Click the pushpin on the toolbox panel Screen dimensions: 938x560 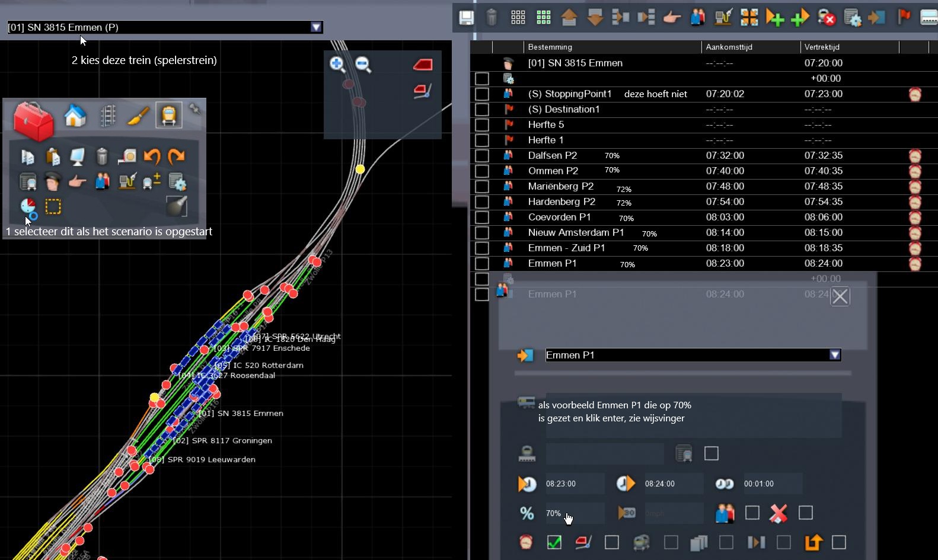point(194,108)
